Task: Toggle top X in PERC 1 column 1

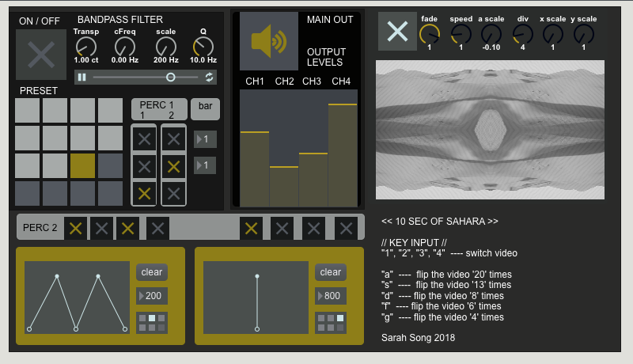Action: [144, 139]
